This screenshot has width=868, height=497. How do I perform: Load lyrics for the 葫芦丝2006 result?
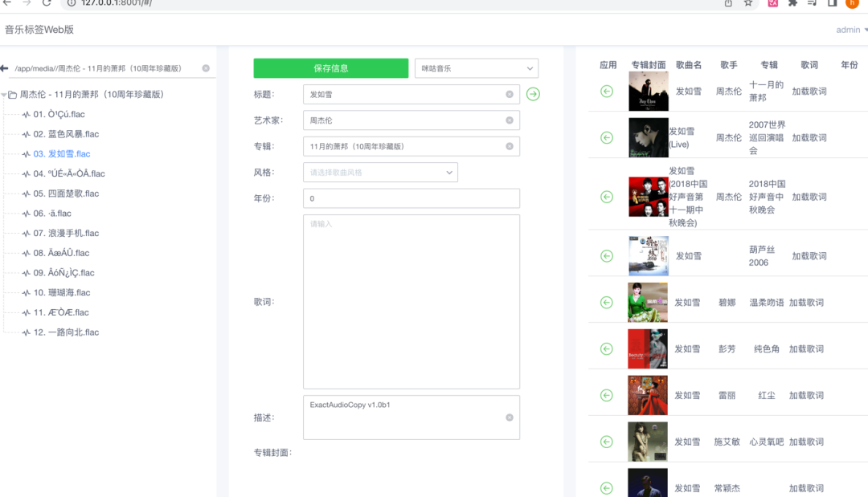pos(809,256)
